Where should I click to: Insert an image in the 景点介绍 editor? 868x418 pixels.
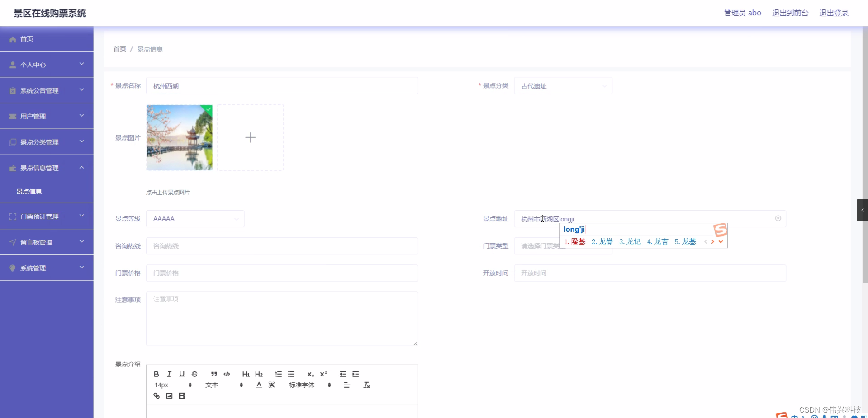click(169, 396)
